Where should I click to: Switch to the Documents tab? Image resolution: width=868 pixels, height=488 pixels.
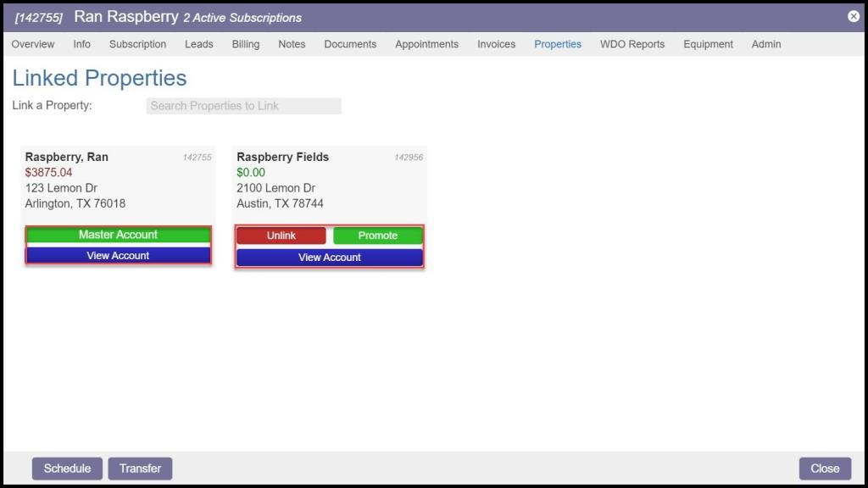350,44
